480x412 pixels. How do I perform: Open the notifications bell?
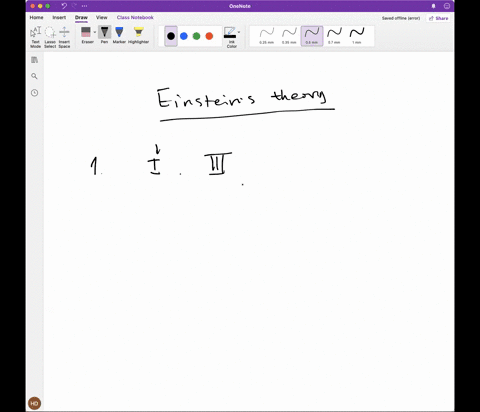pos(433,6)
